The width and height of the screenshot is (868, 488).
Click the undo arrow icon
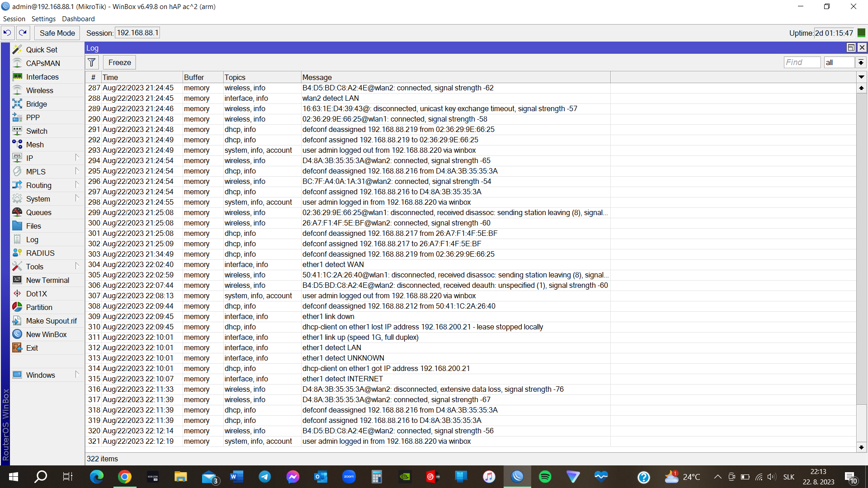pyautogui.click(x=7, y=33)
